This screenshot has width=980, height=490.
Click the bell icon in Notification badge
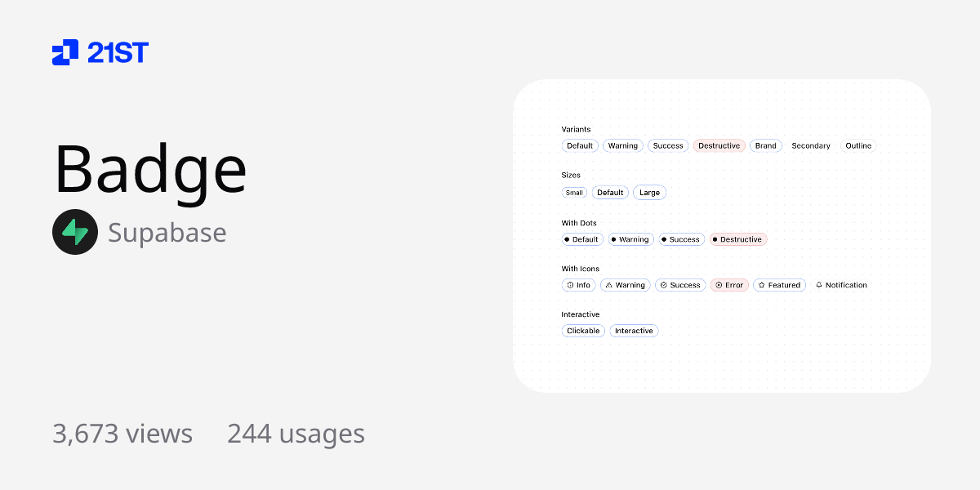click(x=818, y=285)
